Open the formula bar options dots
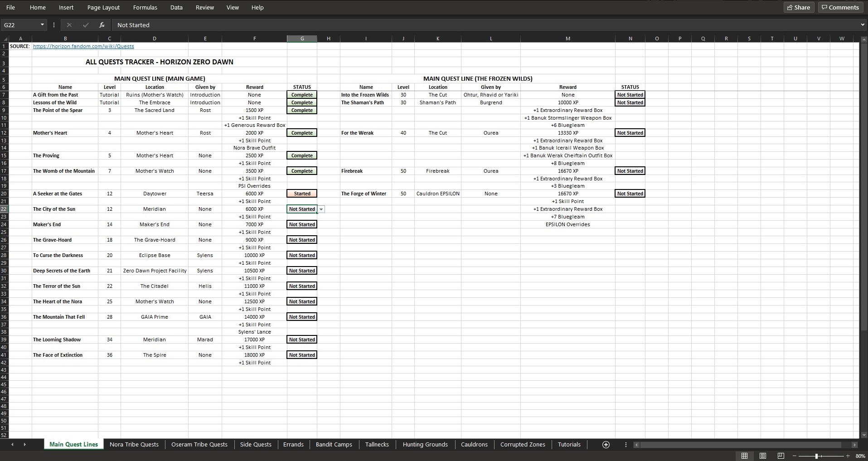The image size is (868, 461). point(54,25)
